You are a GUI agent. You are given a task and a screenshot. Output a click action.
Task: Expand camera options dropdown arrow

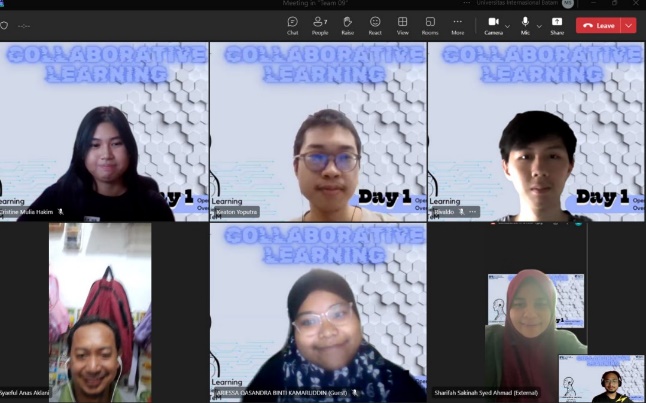click(x=507, y=26)
